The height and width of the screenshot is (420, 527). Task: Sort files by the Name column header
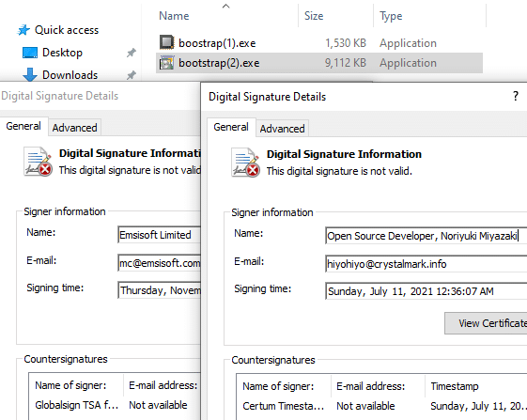(174, 16)
